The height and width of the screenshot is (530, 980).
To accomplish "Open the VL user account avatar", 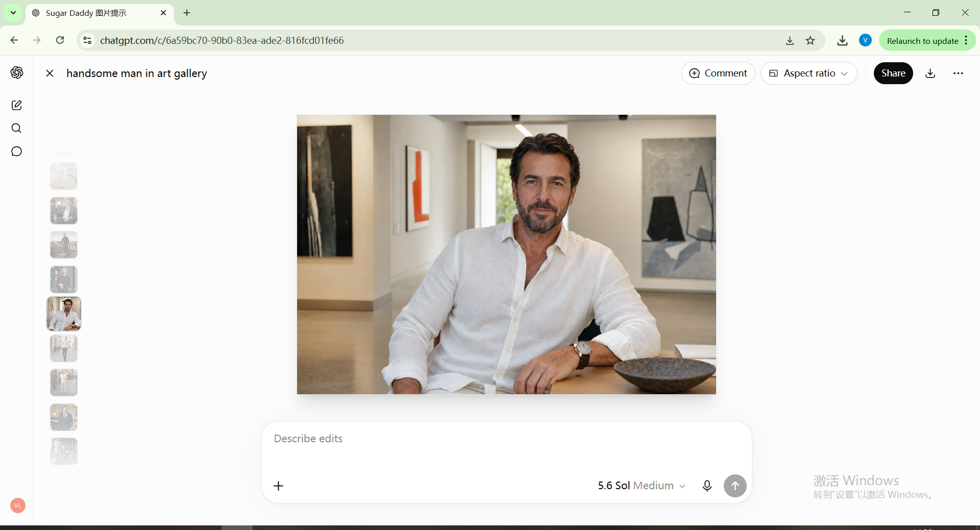I will pyautogui.click(x=18, y=506).
